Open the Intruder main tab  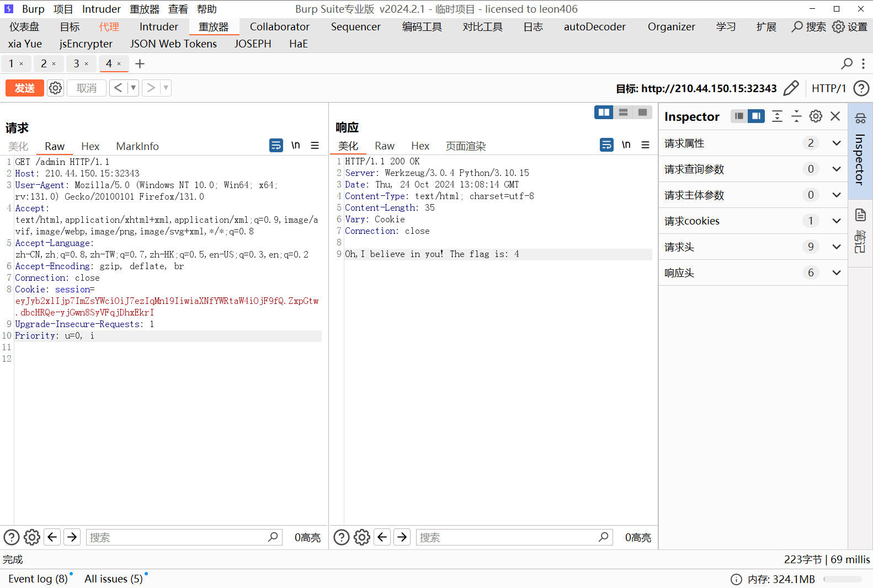[x=159, y=26]
